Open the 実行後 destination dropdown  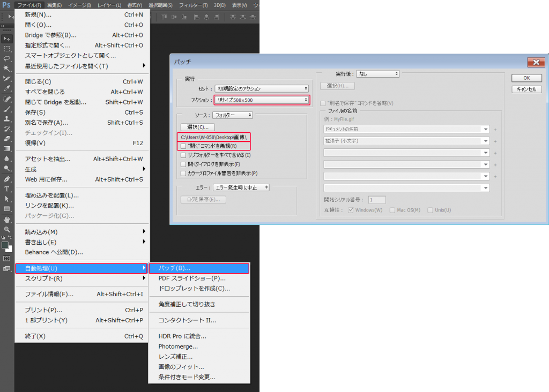tap(378, 74)
